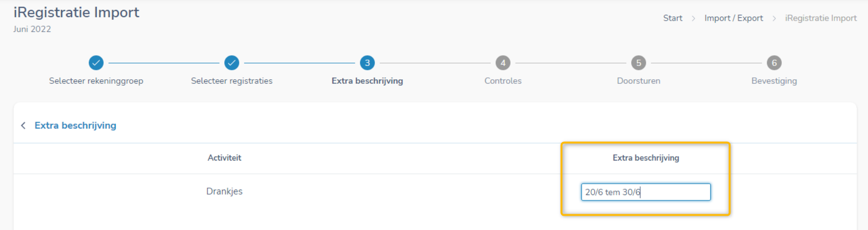
Task: Select the Selecteer rekeninggroep step label
Action: coord(96,81)
